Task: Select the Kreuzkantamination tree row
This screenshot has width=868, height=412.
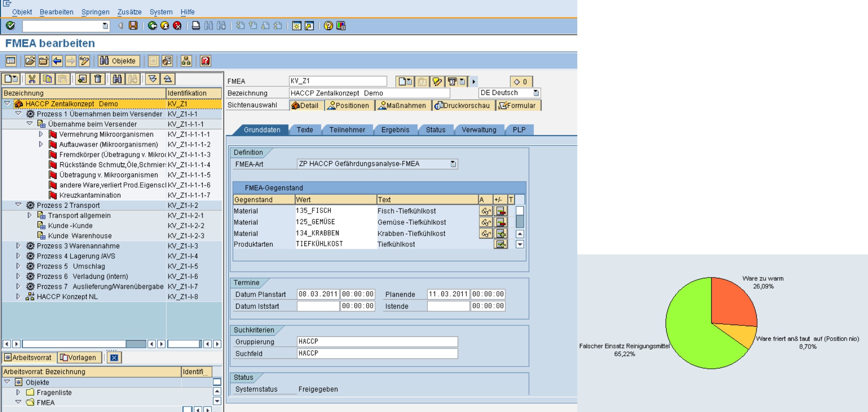Action: pos(112,195)
